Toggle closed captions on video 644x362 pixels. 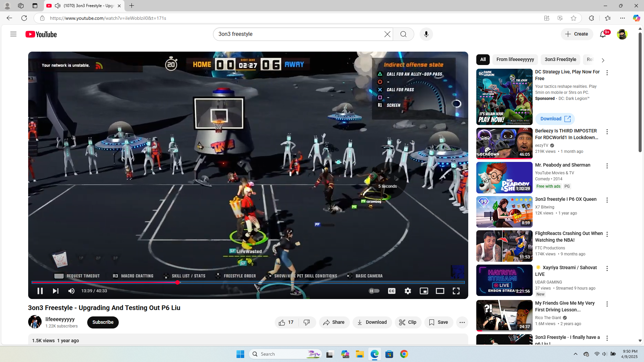point(392,291)
